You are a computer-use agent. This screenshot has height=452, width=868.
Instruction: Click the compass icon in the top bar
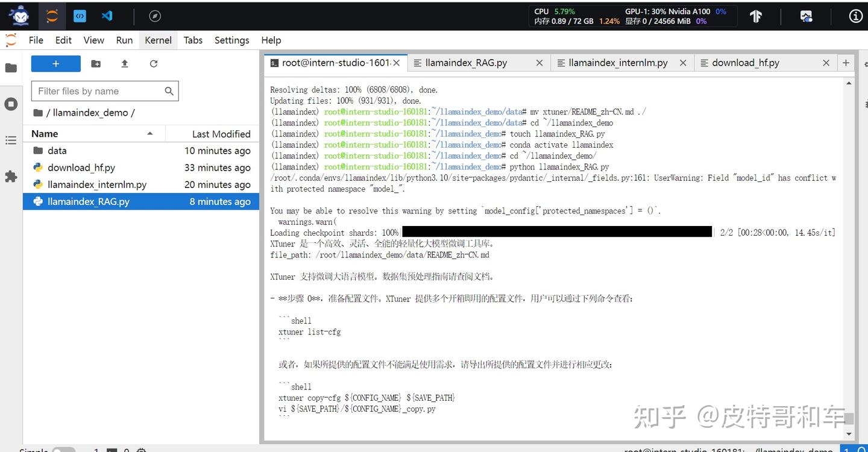[x=155, y=16]
